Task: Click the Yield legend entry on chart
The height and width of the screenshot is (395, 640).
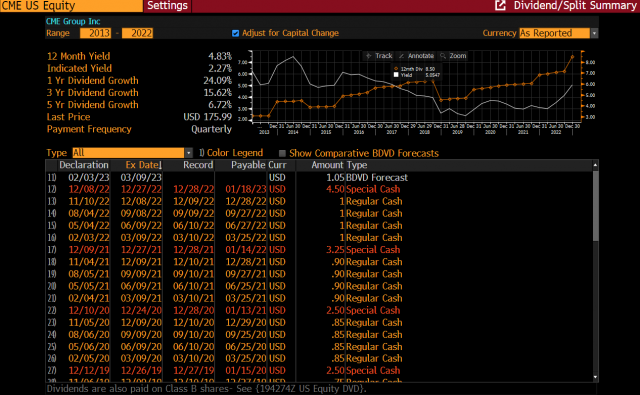Action: (417, 75)
